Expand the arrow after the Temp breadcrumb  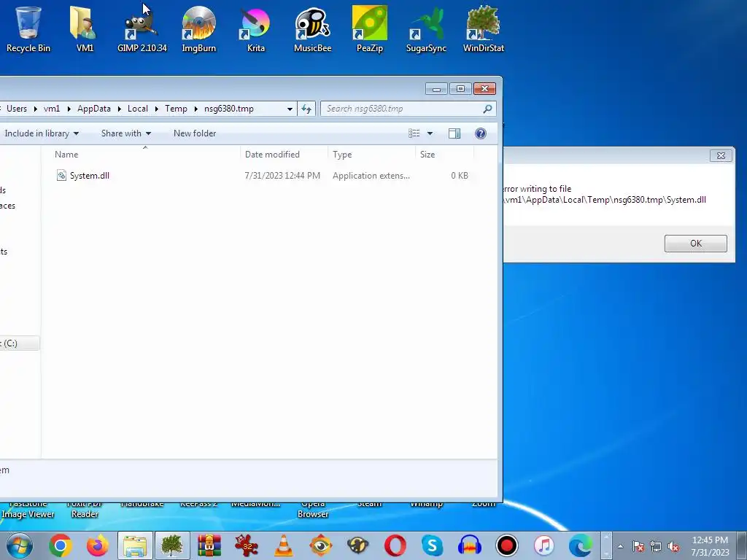196,109
